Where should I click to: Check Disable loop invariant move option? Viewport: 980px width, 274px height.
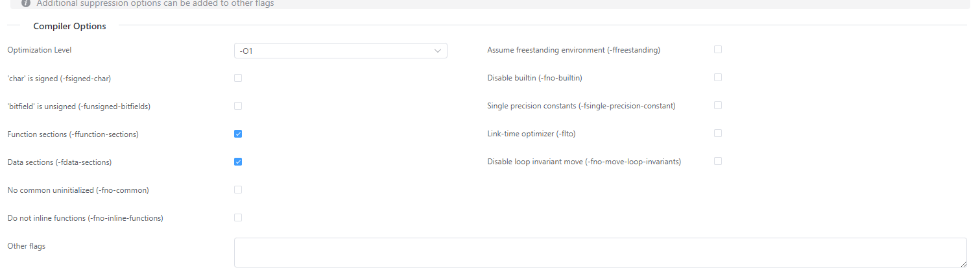718,161
